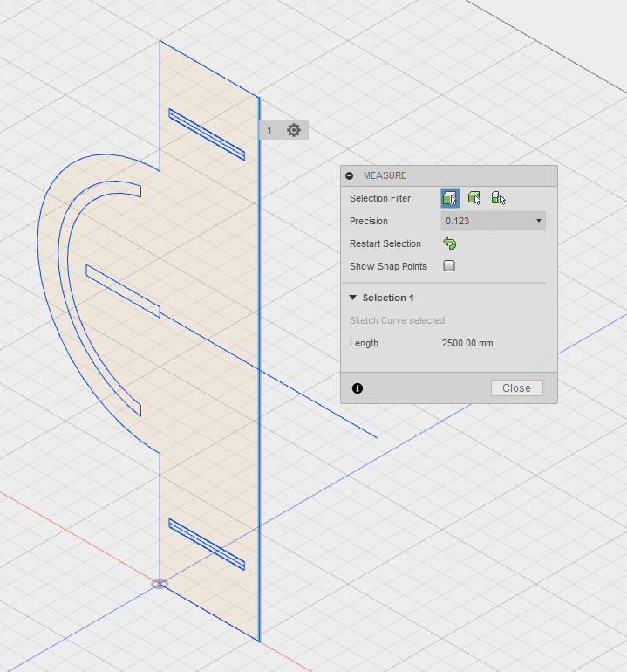Choose the body selection filter icon
The height and width of the screenshot is (672, 627).
point(474,198)
